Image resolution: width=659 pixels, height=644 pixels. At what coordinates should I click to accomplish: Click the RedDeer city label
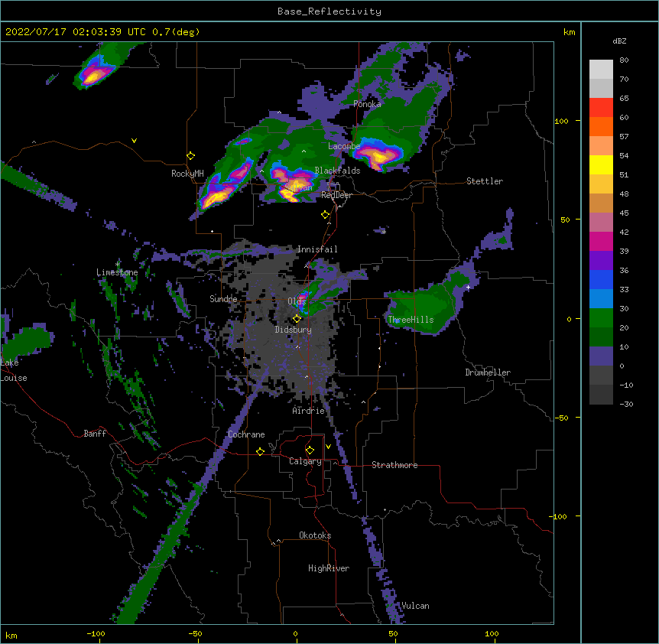point(336,195)
